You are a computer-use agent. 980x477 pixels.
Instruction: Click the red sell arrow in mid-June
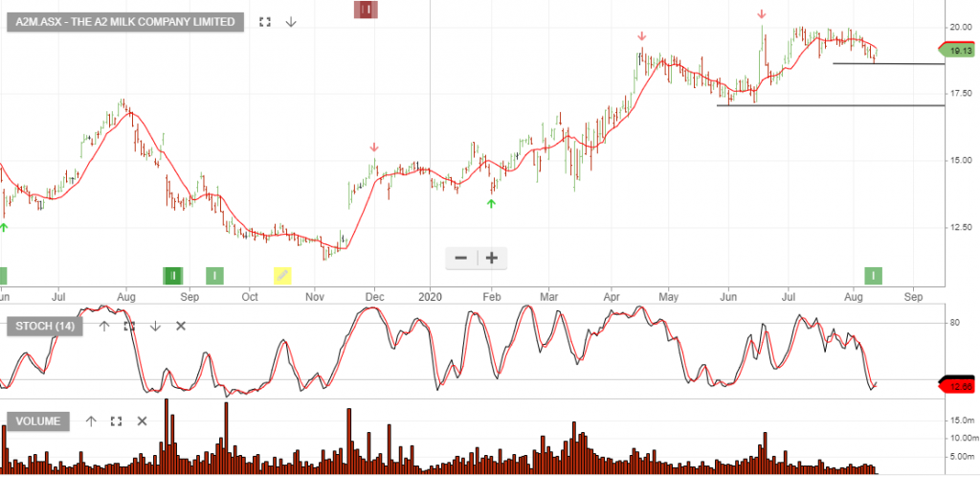tap(761, 13)
